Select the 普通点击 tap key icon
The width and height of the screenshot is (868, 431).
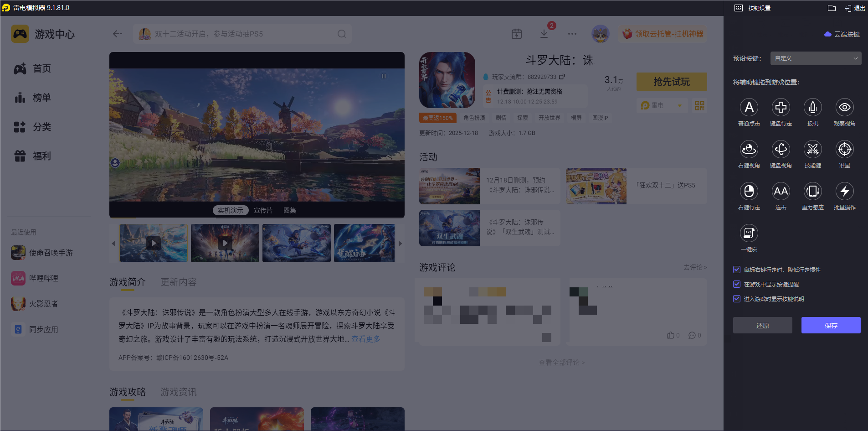click(x=749, y=107)
